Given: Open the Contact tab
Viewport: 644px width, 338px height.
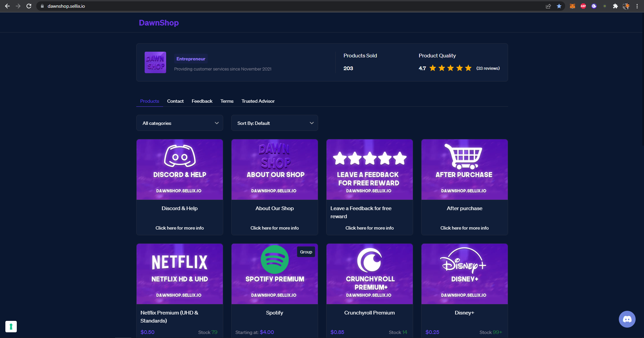Looking at the screenshot, I should [176, 101].
